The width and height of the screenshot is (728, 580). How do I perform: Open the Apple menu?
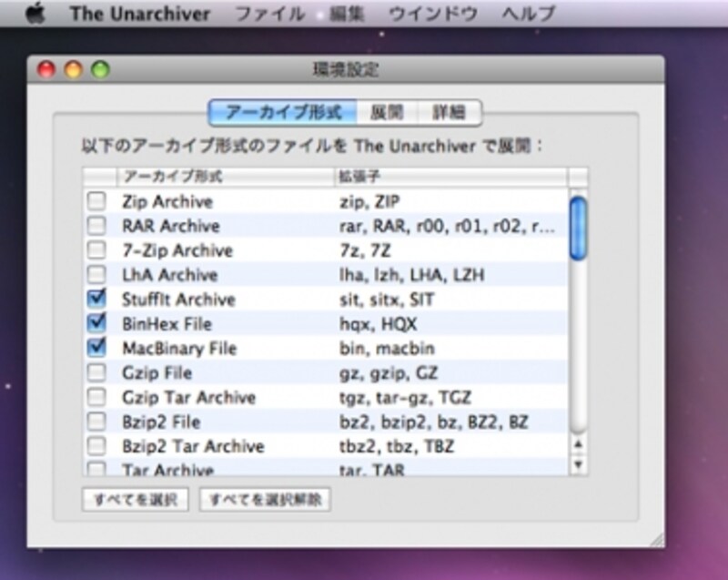coord(38,14)
